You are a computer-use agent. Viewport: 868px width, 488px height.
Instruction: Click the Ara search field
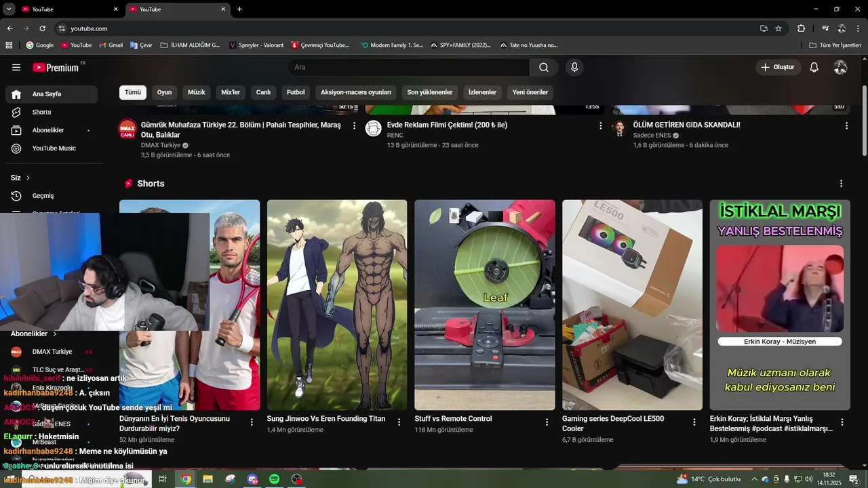click(408, 67)
